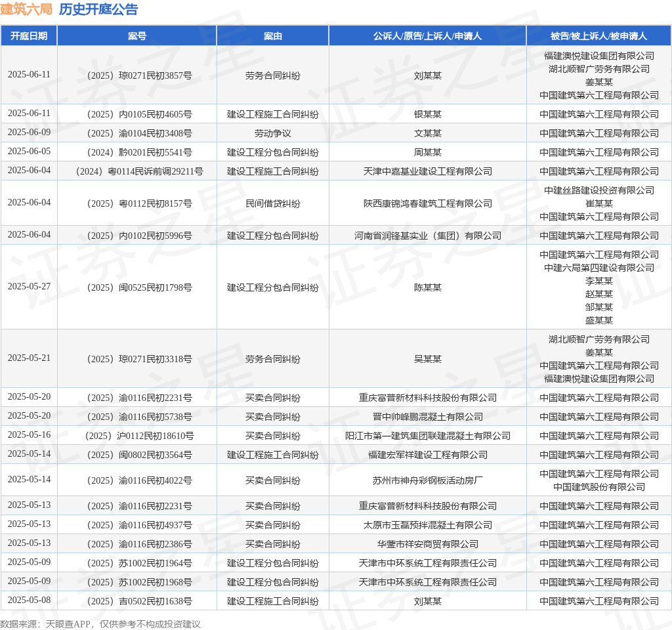
Task: Select case number (2025)内0105民初4605号
Action: 137,114
